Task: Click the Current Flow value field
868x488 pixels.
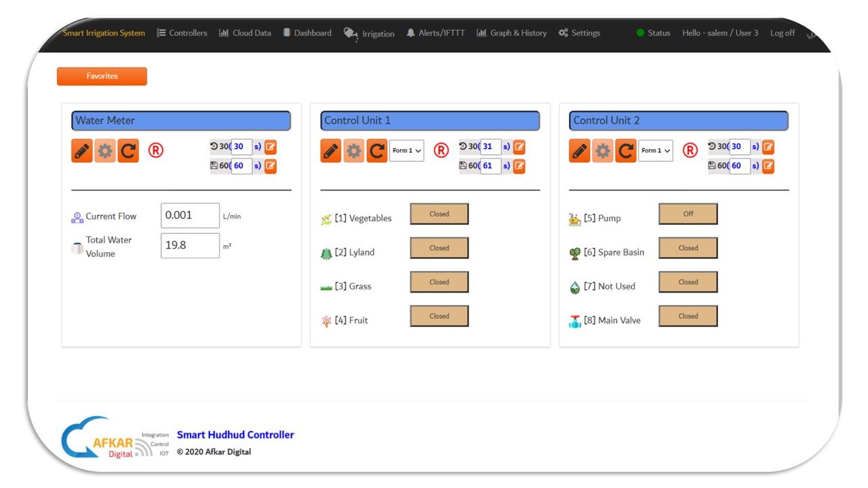Action: tap(190, 216)
